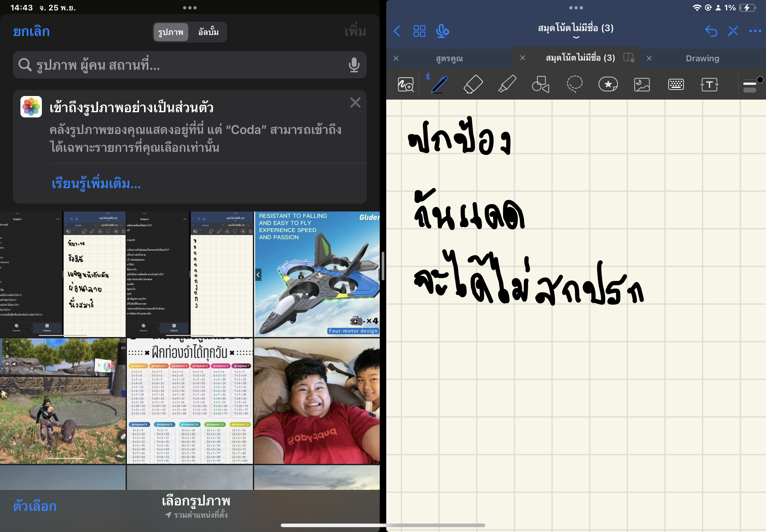Image resolution: width=766 pixels, height=532 pixels.
Task: Select the keyboard text tool
Action: tap(676, 84)
